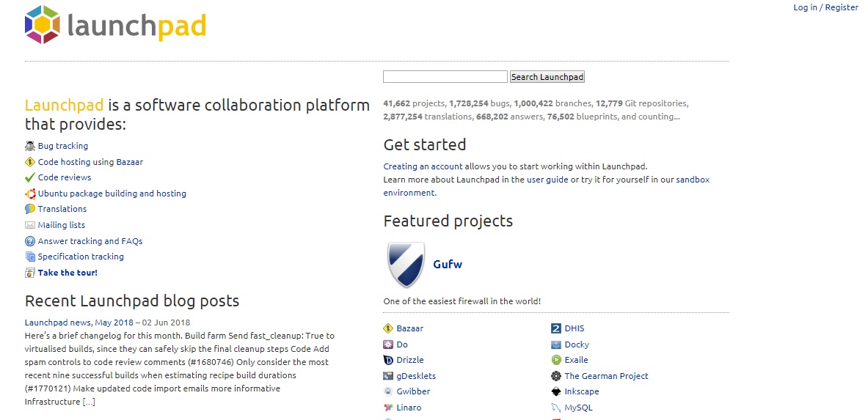Image resolution: width=868 pixels, height=420 pixels.
Task: Click the Launchpad hexagon logo icon
Action: coord(43,24)
